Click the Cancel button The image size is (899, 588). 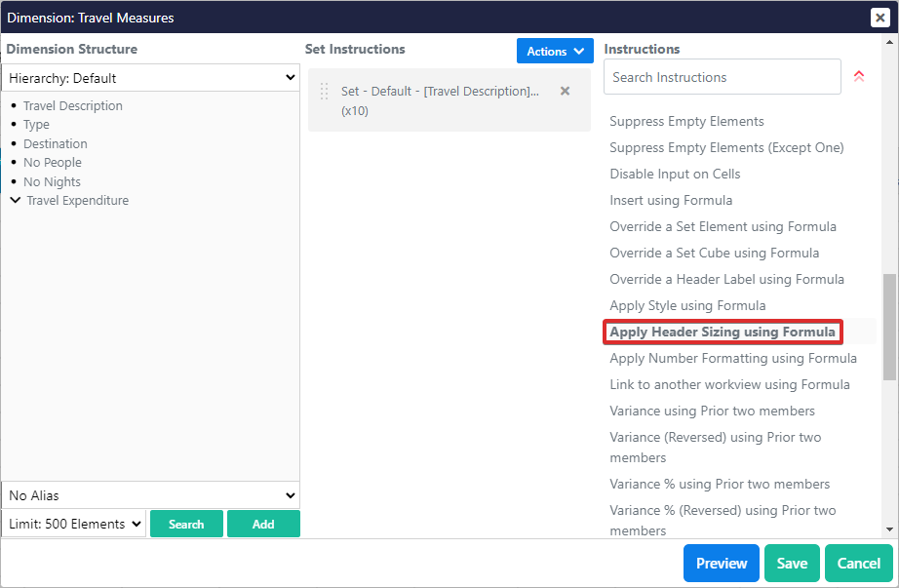858,563
